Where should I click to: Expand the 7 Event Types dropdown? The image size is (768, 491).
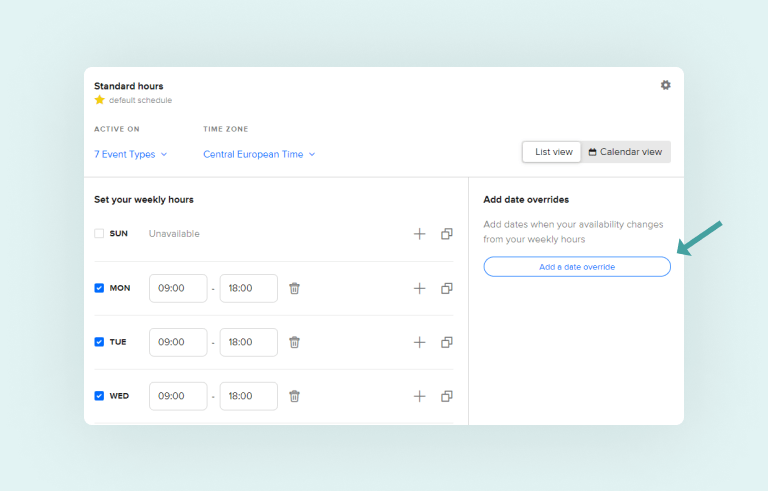click(x=130, y=154)
